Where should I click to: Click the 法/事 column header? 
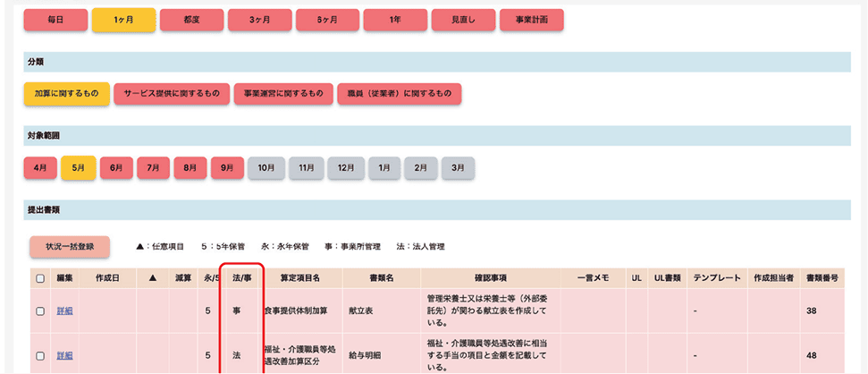point(242,278)
